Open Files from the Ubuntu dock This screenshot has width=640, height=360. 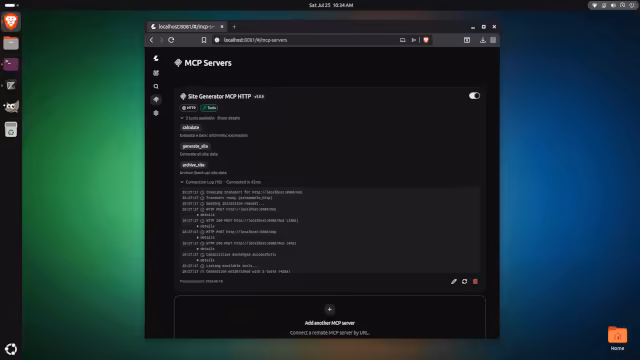[x=11, y=43]
